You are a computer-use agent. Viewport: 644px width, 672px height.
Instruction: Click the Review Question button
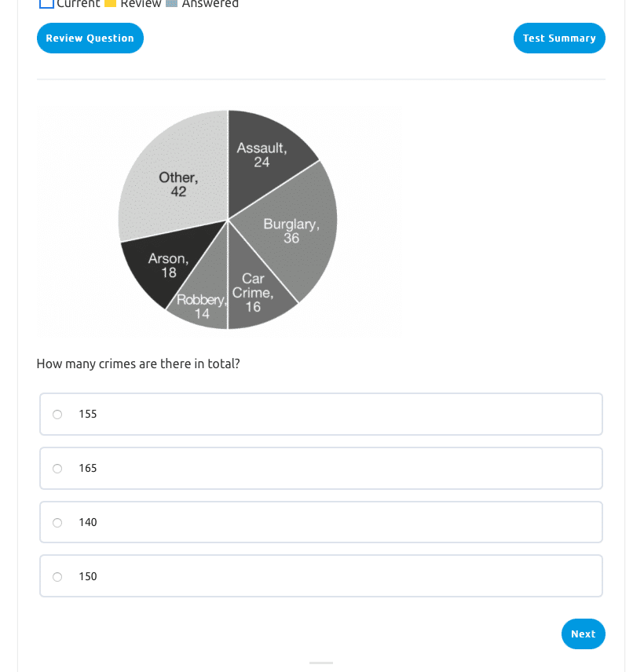(90, 38)
